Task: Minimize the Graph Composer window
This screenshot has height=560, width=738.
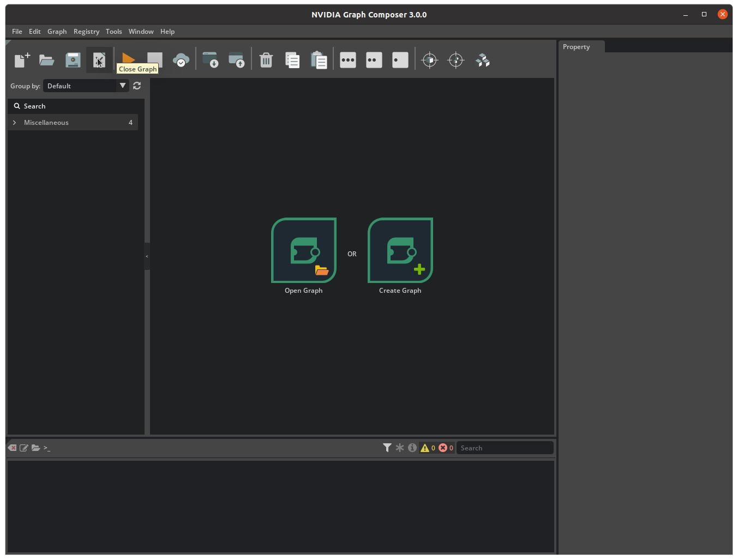Action: coord(686,15)
